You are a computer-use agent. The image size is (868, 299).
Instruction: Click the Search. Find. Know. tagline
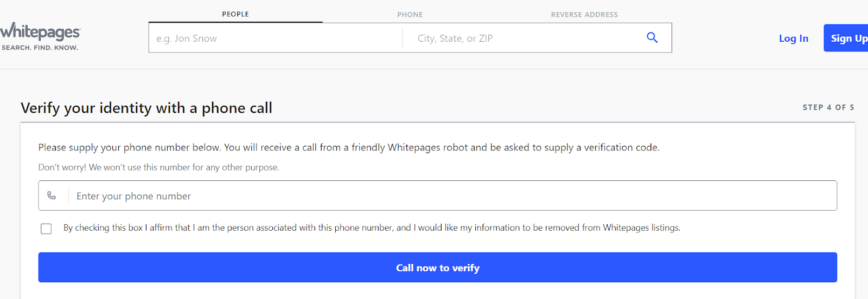coord(40,48)
